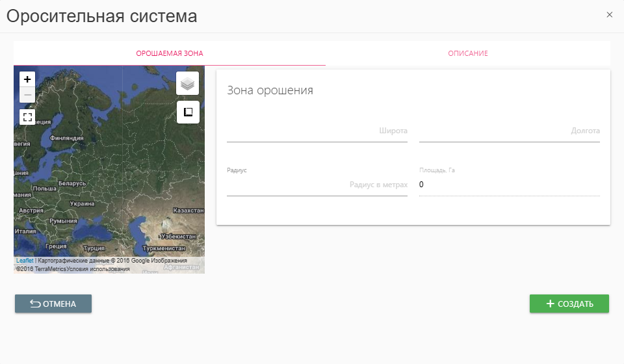Open the map layers selector
The height and width of the screenshot is (364, 624).
(188, 83)
